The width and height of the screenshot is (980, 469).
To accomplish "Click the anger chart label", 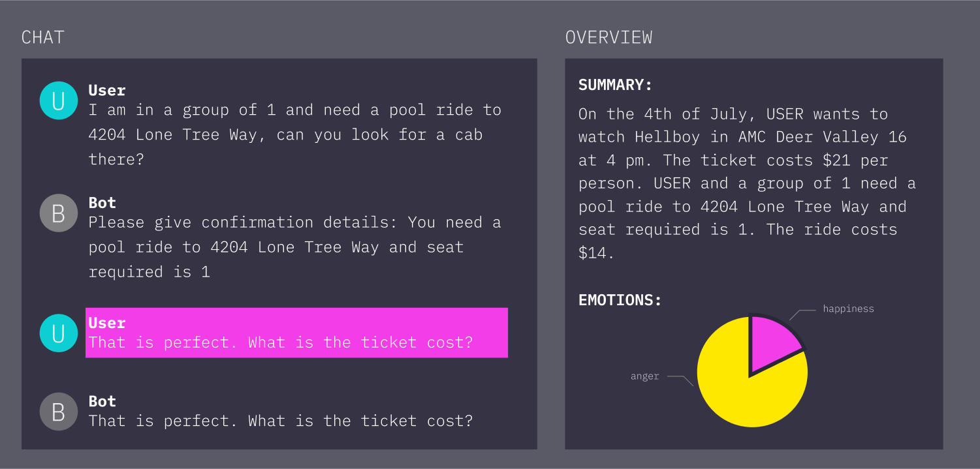I will 644,376.
